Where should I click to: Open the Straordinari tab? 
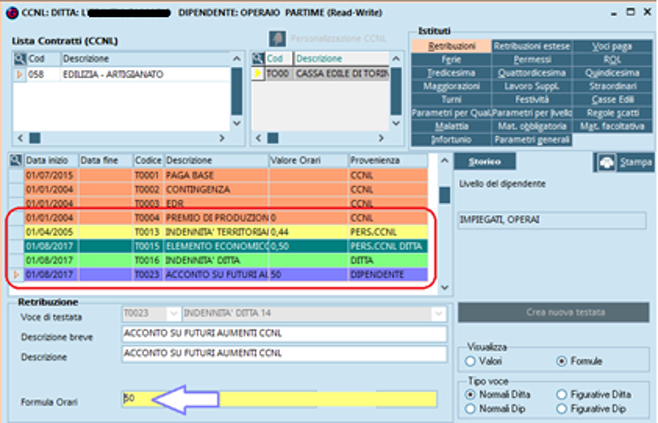[x=612, y=86]
